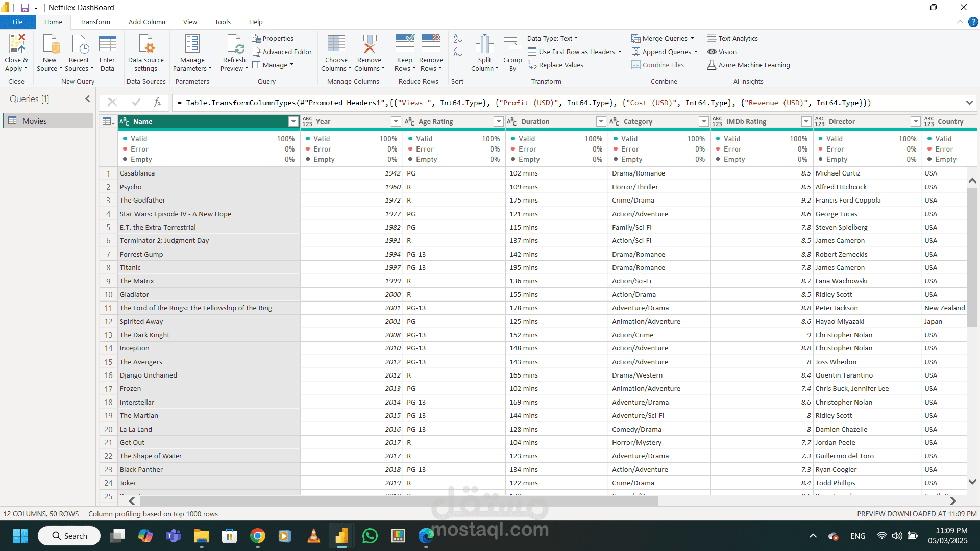The image size is (980, 551).
Task: Open the Enter Data tool
Action: point(107,44)
